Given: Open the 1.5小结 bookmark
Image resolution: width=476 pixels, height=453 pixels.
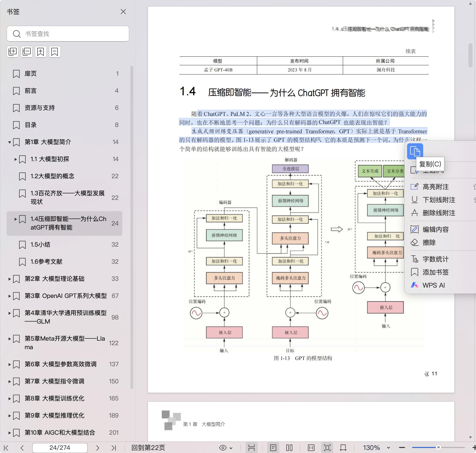Looking at the screenshot, I should click(x=40, y=245).
